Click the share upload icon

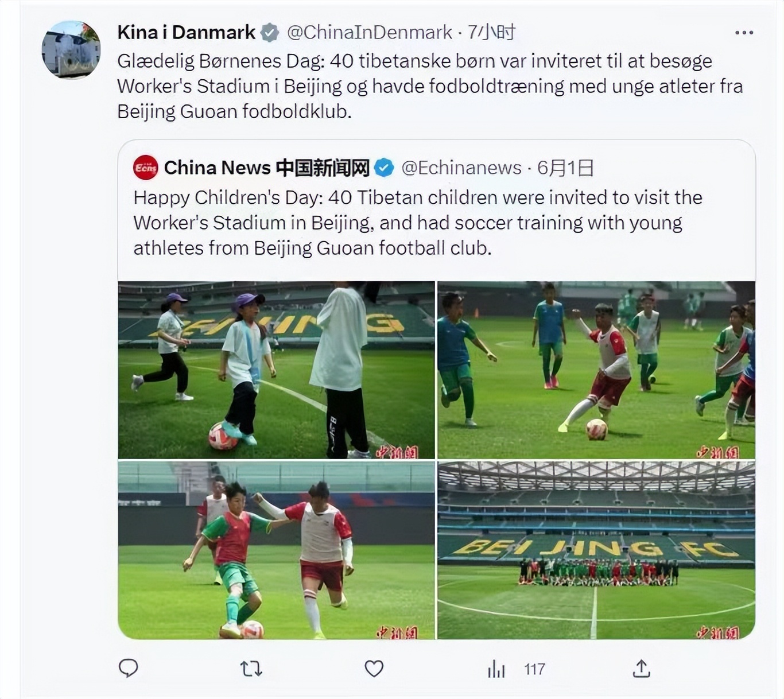tap(641, 669)
